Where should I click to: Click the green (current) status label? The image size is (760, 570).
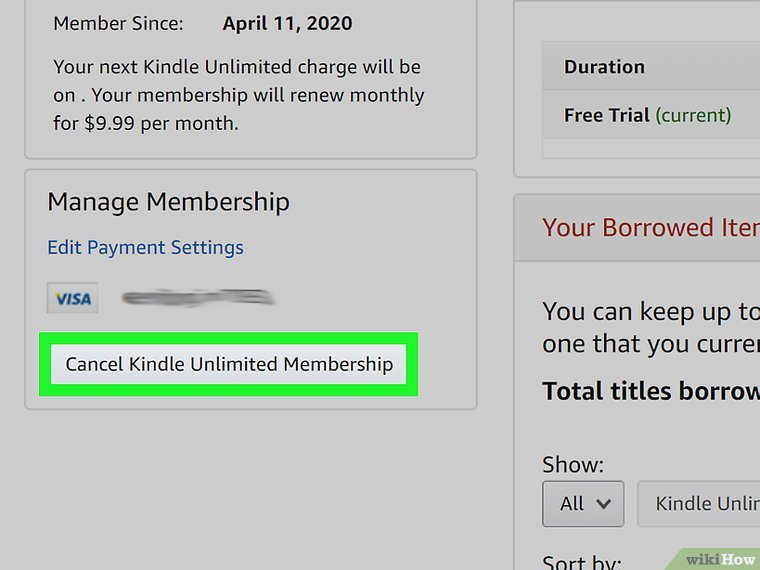[693, 115]
